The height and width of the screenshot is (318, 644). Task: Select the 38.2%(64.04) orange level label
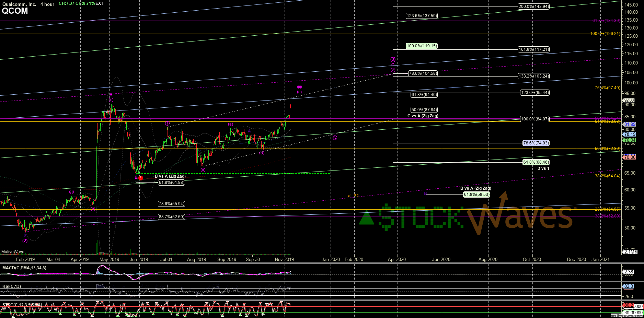click(x=608, y=176)
